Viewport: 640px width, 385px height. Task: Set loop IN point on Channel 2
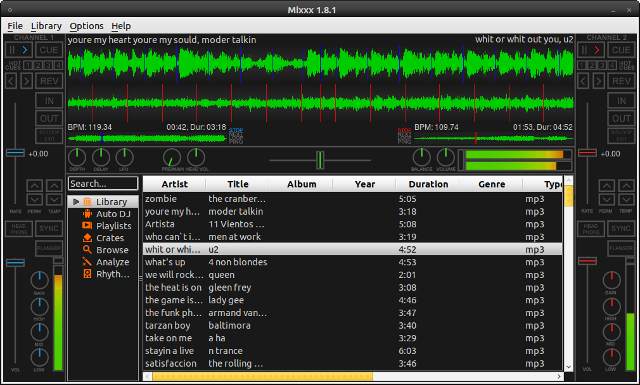pos(621,100)
